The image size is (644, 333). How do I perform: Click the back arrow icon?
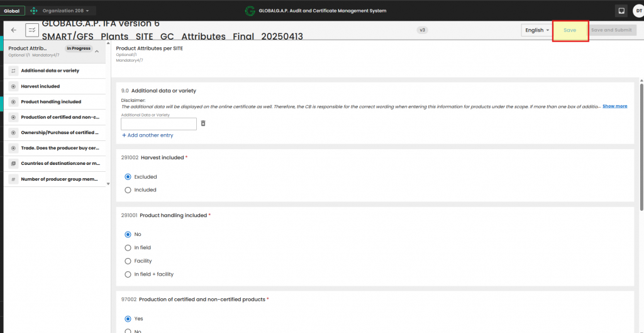pyautogui.click(x=14, y=30)
